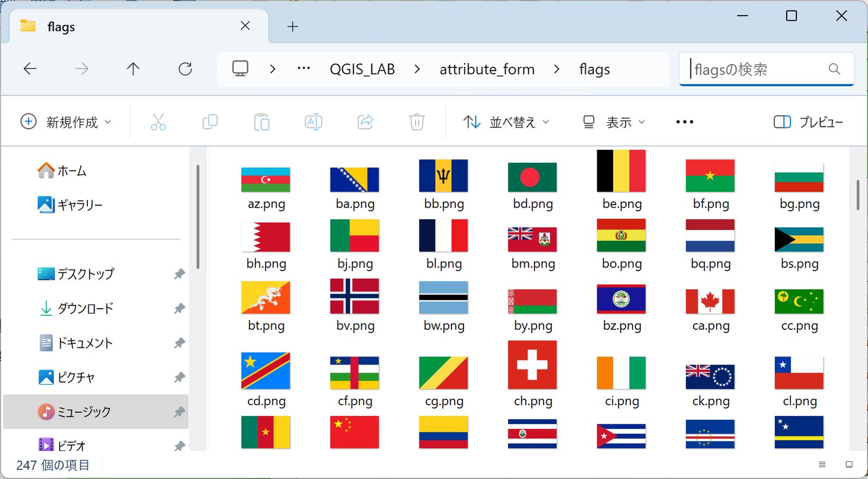Open ホーム in navigation pane

tap(62, 171)
